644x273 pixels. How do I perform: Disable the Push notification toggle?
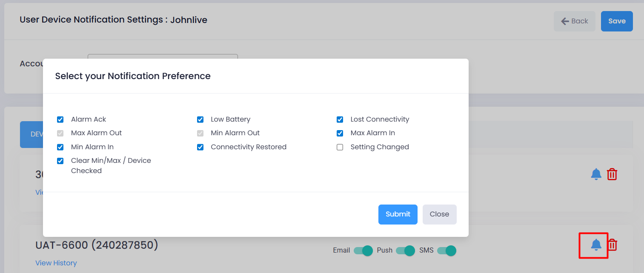coord(405,250)
